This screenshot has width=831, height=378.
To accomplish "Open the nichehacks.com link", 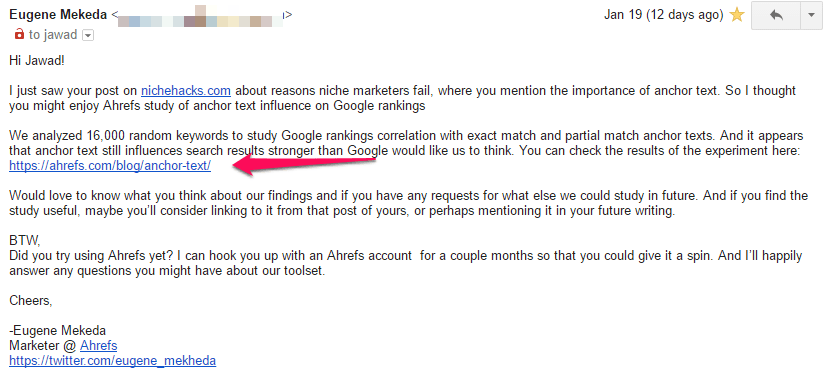I will pos(185,91).
